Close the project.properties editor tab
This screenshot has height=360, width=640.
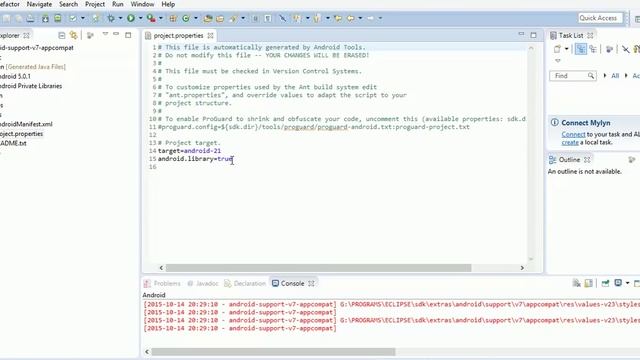pos(210,36)
